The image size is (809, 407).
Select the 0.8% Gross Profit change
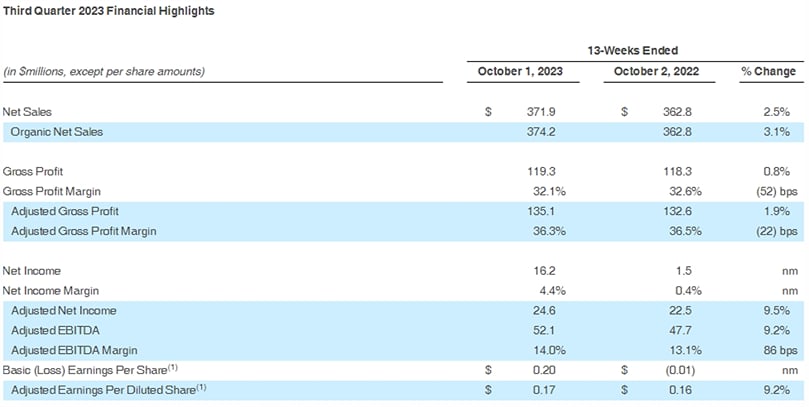pos(777,172)
